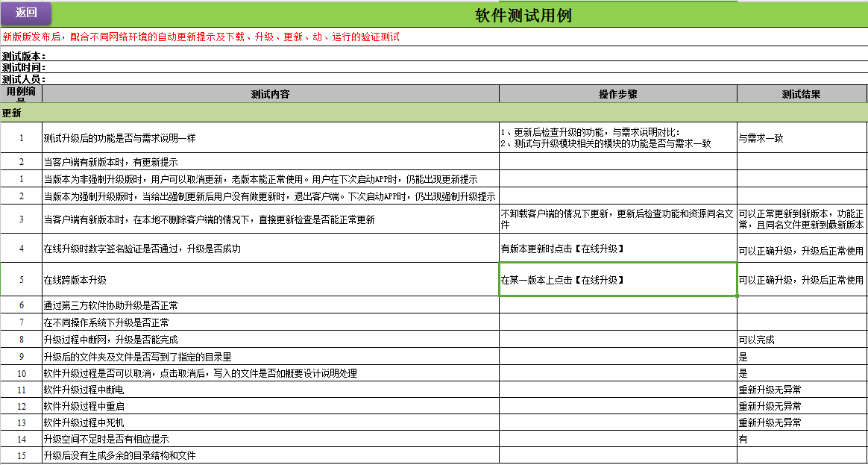Select the 软件测试用例 title cell

click(523, 16)
